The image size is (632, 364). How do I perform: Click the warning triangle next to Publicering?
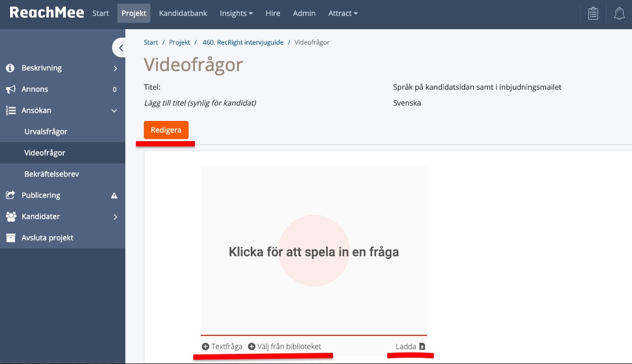(x=114, y=196)
